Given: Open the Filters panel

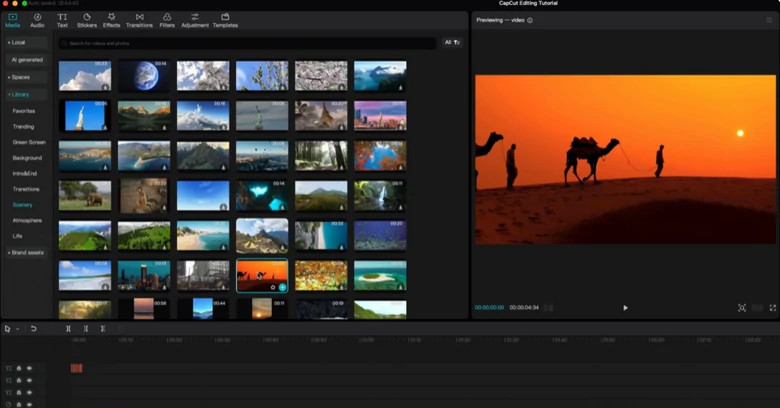Looking at the screenshot, I should coord(166,19).
